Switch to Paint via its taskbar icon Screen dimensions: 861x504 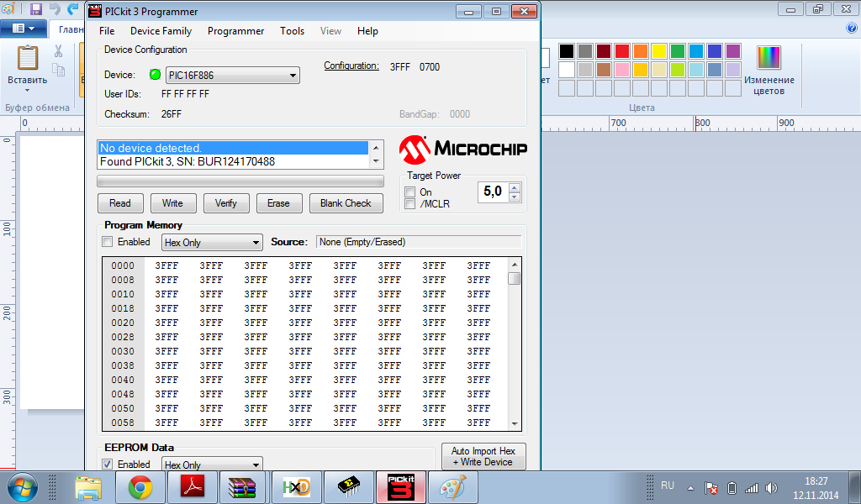tap(452, 487)
